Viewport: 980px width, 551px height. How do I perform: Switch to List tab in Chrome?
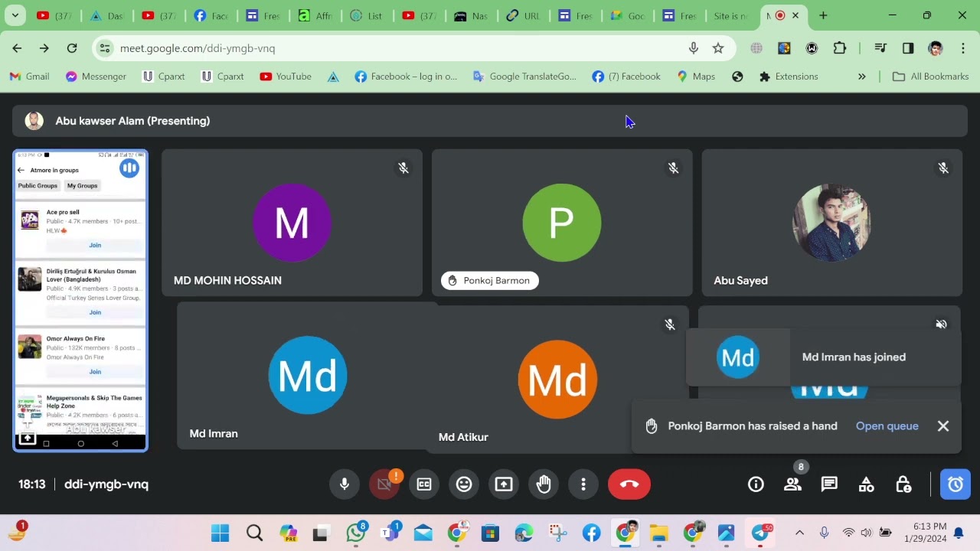click(366, 15)
